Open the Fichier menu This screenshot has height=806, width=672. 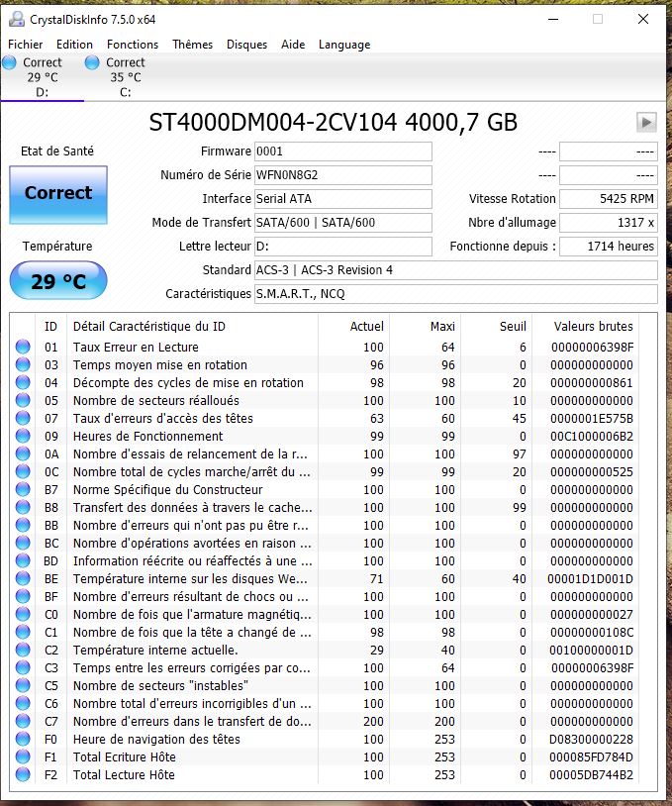(25, 45)
